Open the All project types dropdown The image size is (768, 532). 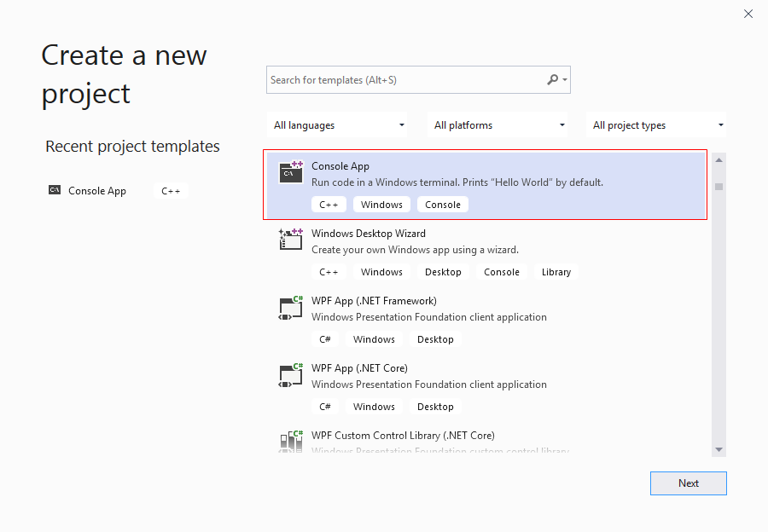coord(657,125)
